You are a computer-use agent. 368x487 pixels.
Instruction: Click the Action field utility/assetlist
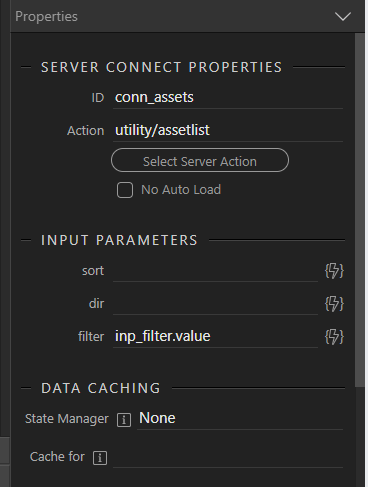228,130
